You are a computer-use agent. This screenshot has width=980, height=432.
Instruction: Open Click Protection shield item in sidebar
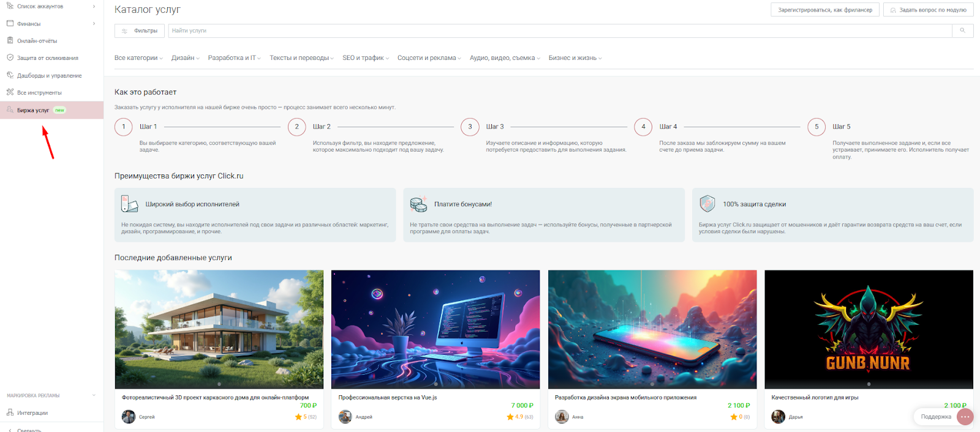tap(10, 58)
